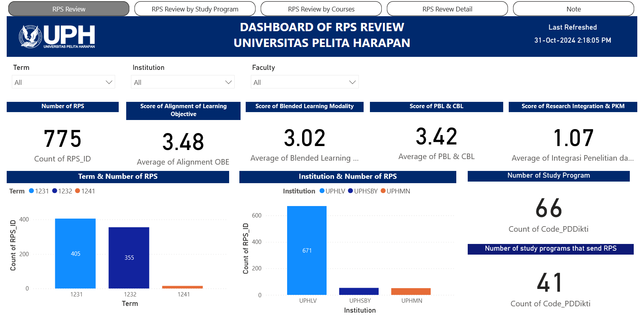Switch to RPS Review by Study Program
Viewport: 644px width, 315px height.
click(195, 9)
